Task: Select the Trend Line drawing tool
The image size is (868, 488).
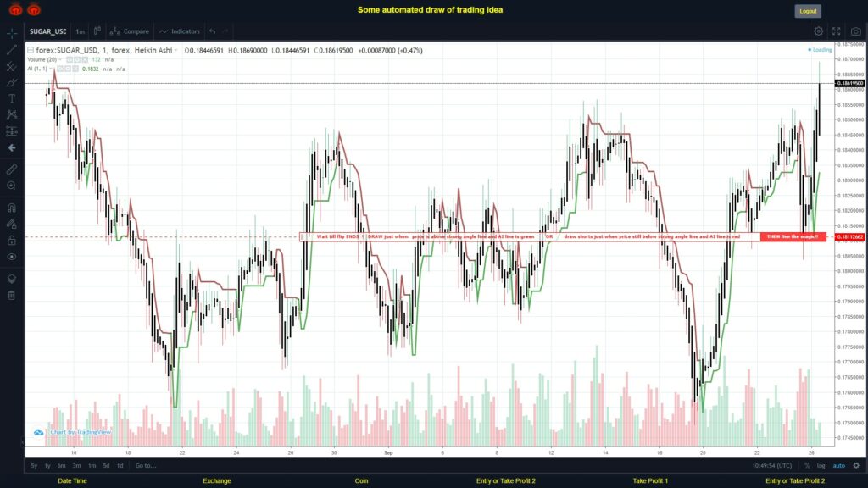Action: pos(10,48)
